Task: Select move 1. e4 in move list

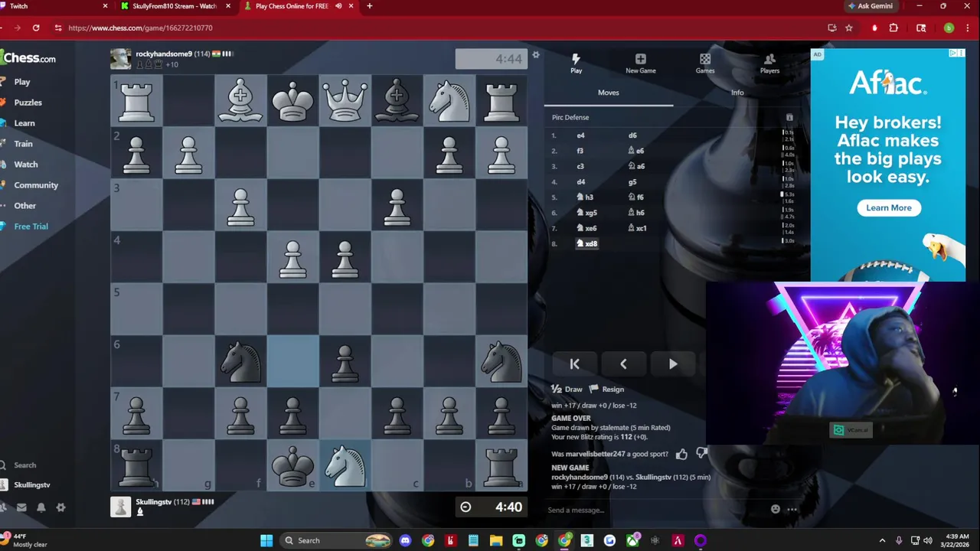Action: tap(580, 135)
